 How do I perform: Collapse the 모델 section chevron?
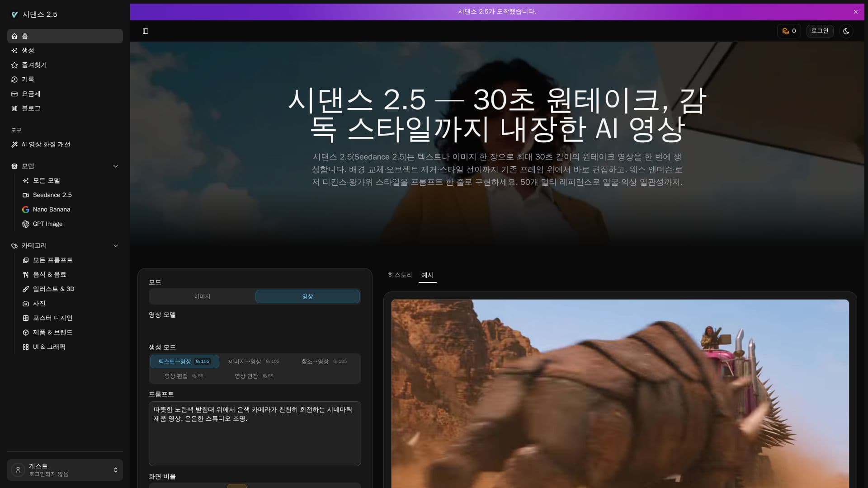point(116,166)
